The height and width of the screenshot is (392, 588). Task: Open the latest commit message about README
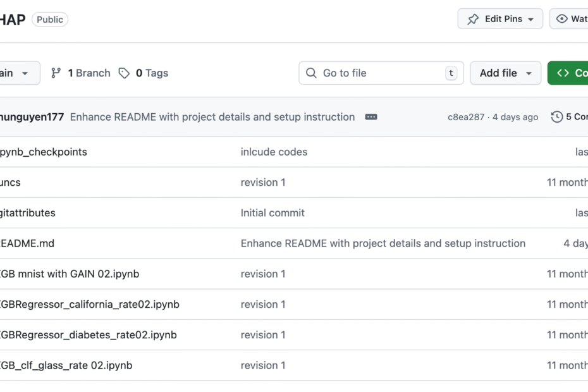coord(212,117)
